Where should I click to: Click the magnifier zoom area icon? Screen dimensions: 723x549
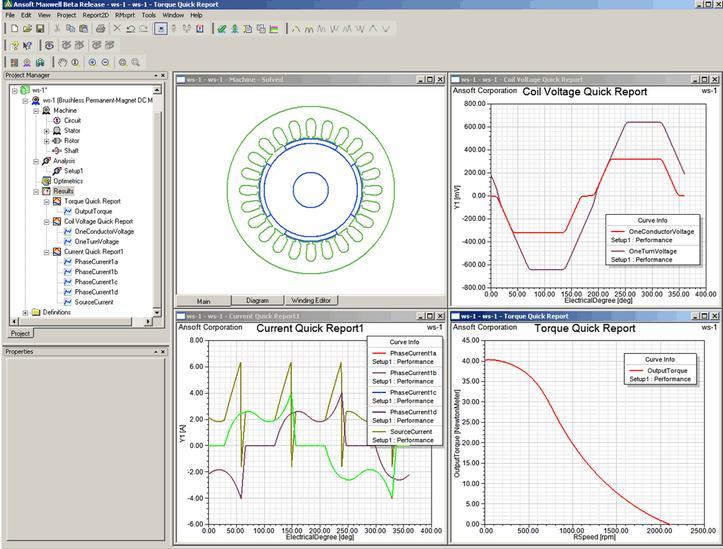(x=136, y=62)
